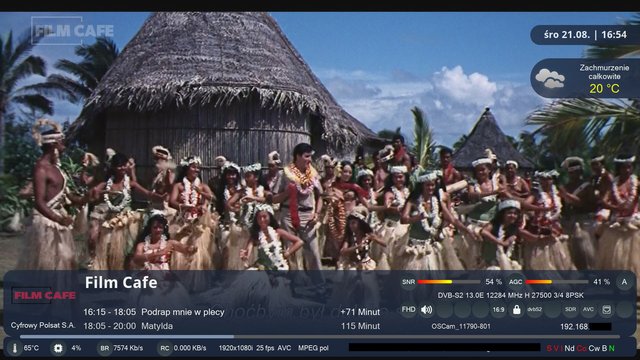Click the AGC label badge
Viewport: 640px width, 360px height.
point(516,282)
